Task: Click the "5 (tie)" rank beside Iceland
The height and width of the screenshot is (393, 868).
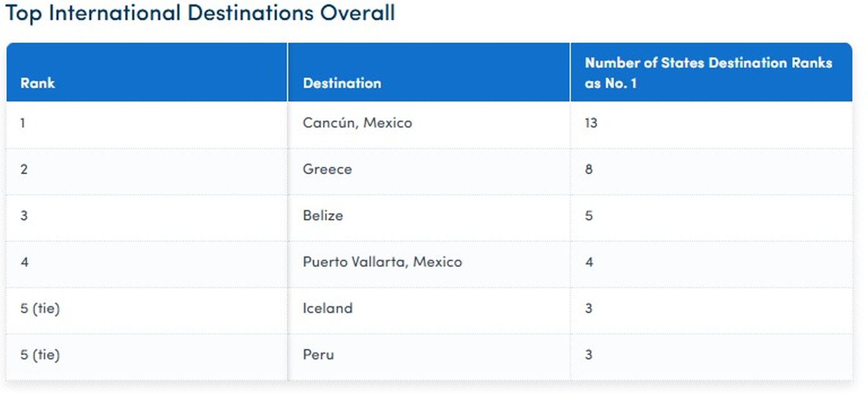Action: pyautogui.click(x=39, y=308)
